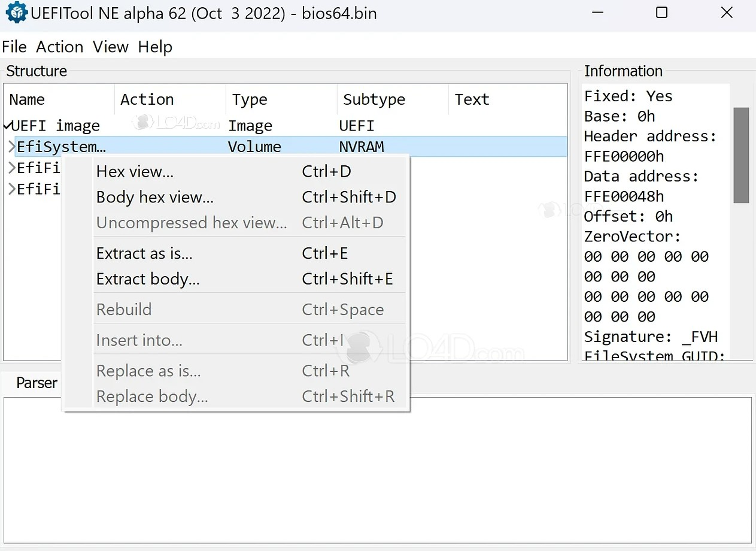Expand the first EfiFi tree node
Screen dimensions: 756x551
click(11, 168)
